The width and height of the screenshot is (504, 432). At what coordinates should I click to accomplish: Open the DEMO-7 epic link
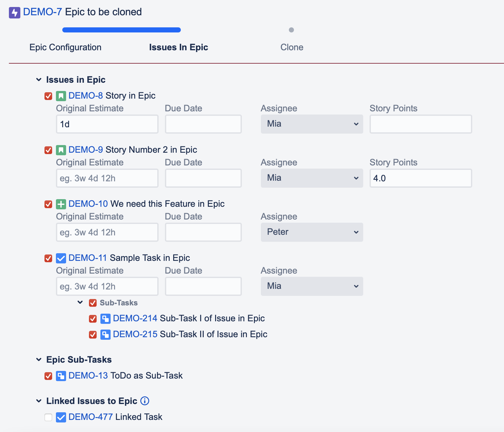42,12
